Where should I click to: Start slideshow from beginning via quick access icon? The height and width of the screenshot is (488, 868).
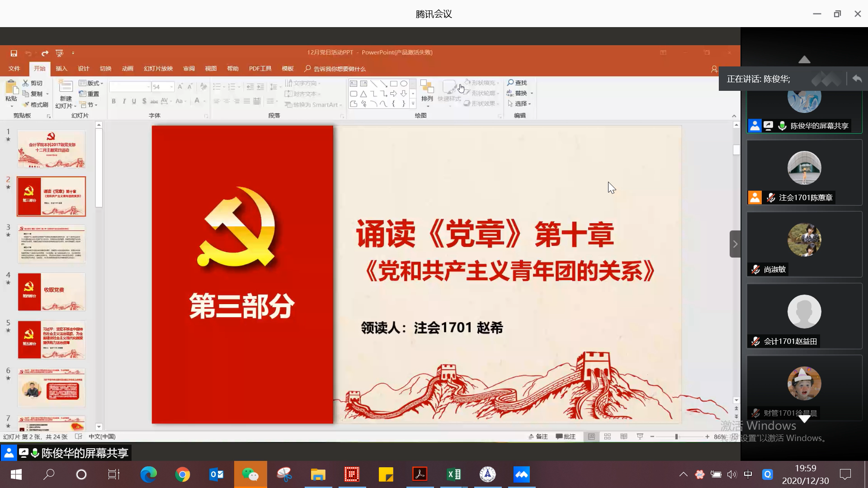(x=59, y=53)
